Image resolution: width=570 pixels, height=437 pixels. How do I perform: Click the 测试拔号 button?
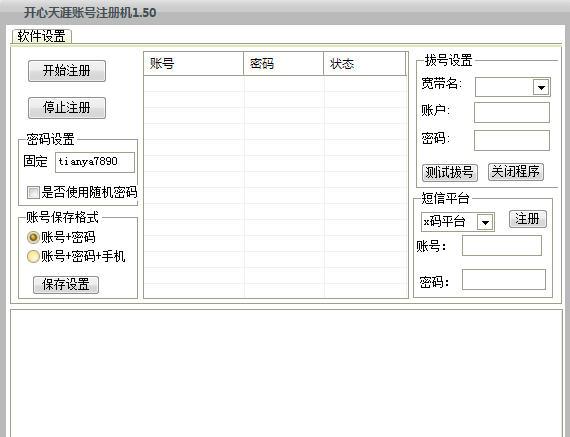[x=450, y=172]
